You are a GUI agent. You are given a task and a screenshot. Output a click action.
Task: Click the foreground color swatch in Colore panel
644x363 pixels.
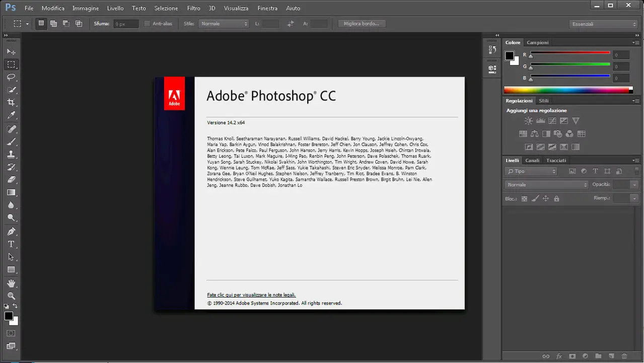(510, 55)
